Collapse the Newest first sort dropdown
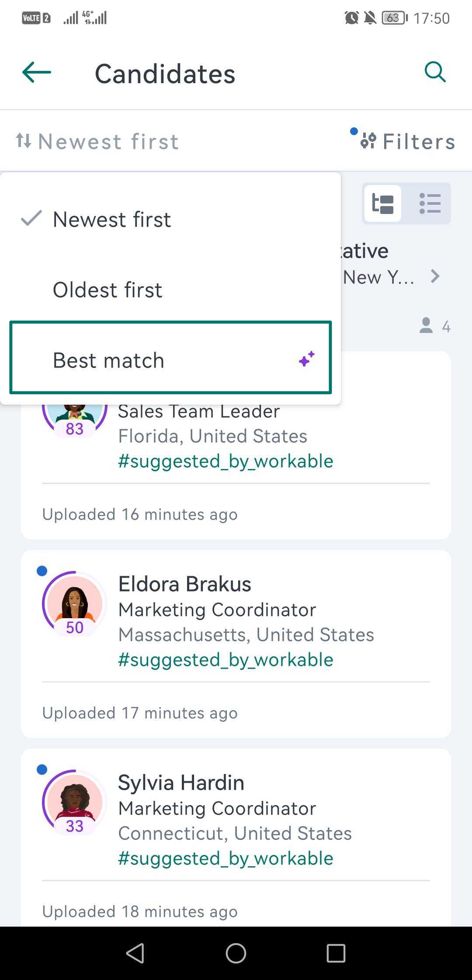This screenshot has width=472, height=980. coord(98,141)
